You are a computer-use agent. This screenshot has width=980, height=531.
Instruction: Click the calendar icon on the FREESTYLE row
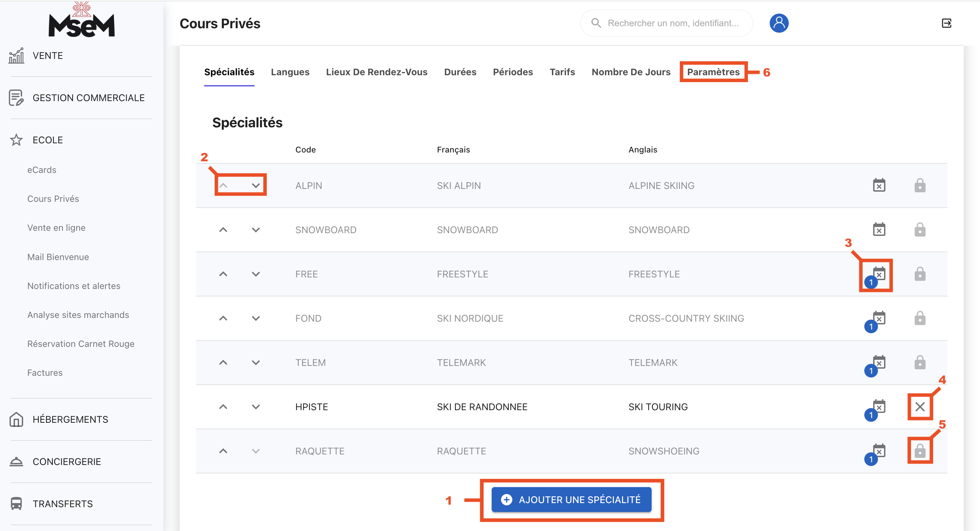pyautogui.click(x=879, y=274)
